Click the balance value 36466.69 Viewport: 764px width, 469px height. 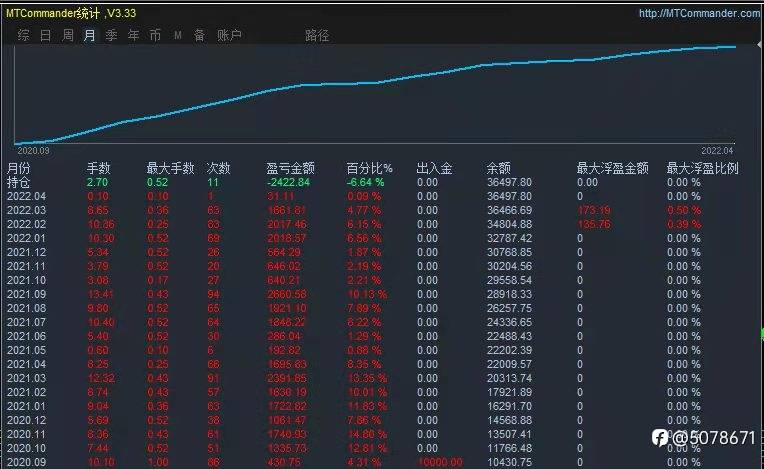509,210
